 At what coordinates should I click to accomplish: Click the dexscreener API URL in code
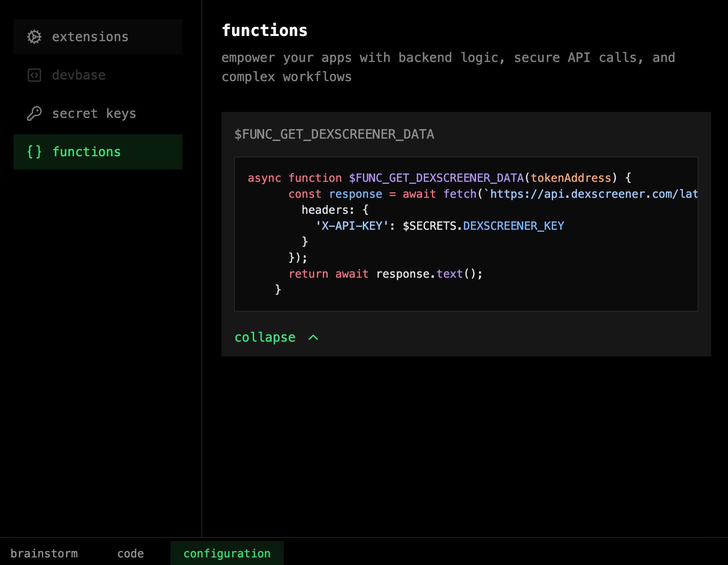click(594, 194)
